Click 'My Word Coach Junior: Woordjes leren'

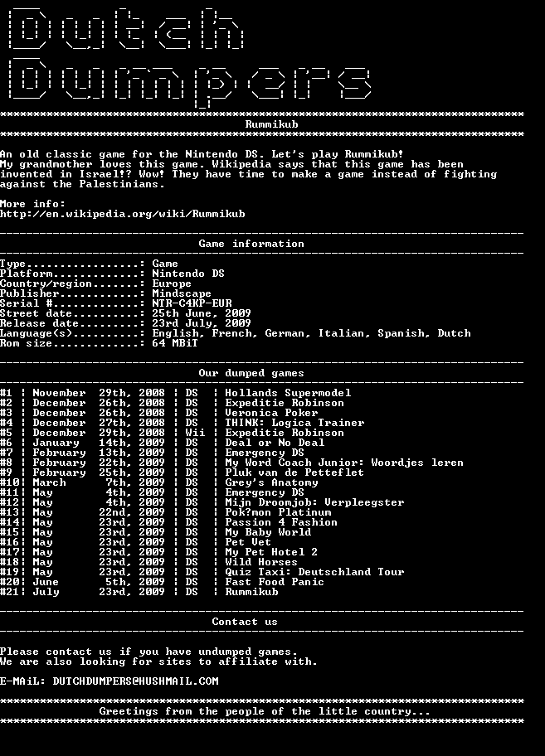344,463
